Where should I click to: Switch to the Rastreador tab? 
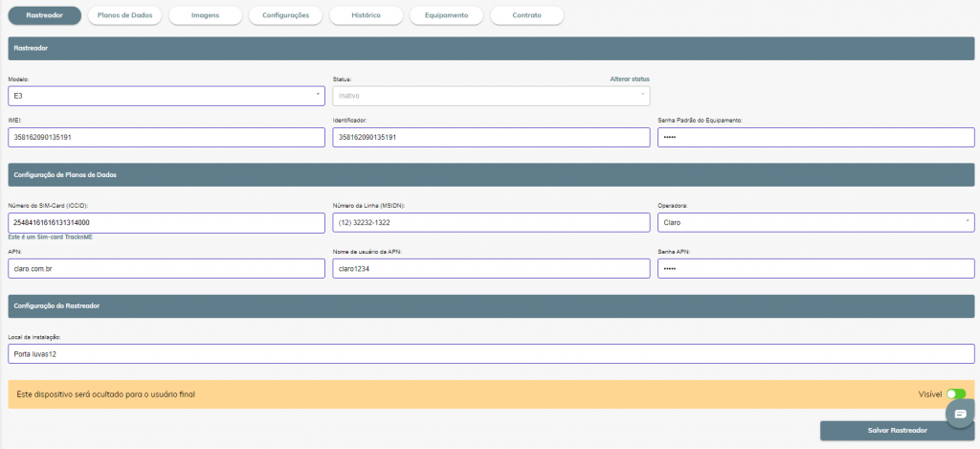click(x=44, y=15)
